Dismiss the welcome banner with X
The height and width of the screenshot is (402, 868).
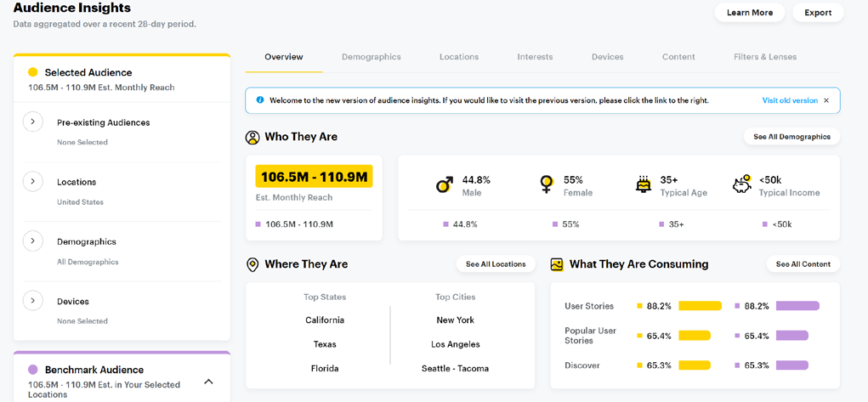[x=826, y=100]
